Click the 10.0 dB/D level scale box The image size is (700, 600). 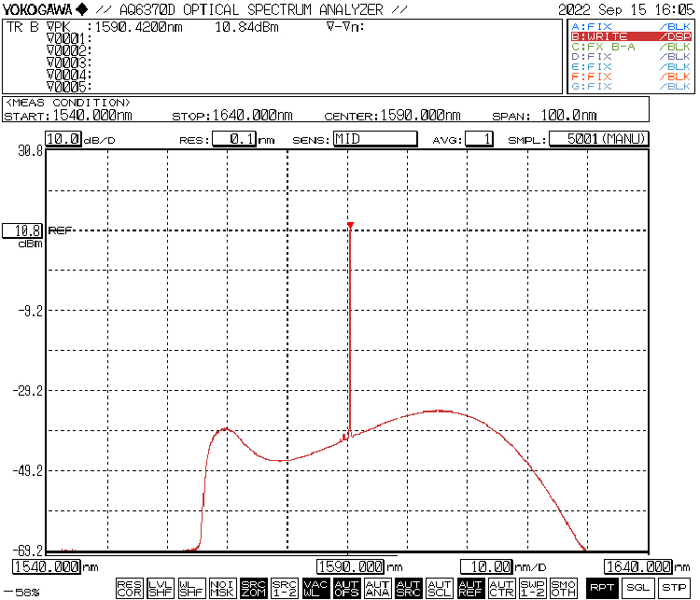(x=63, y=139)
